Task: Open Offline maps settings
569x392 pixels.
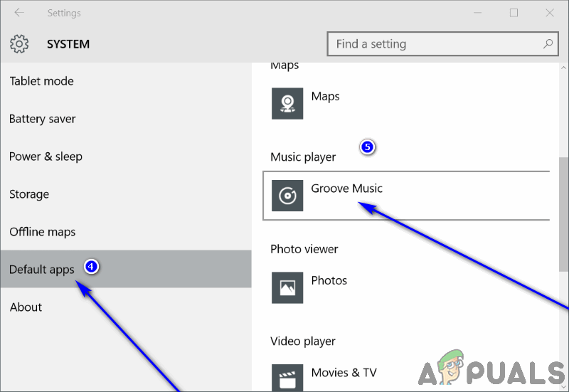Action: click(42, 232)
